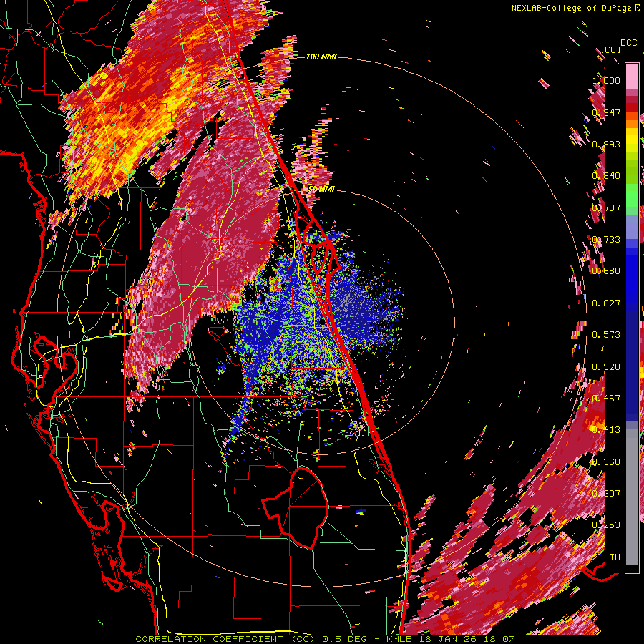Click the 0.680 scale value

(x=606, y=271)
